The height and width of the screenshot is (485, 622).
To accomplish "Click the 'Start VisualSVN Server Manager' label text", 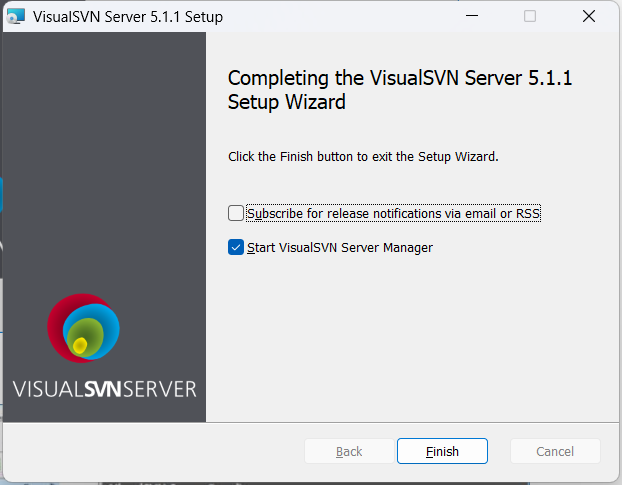I will 340,247.
